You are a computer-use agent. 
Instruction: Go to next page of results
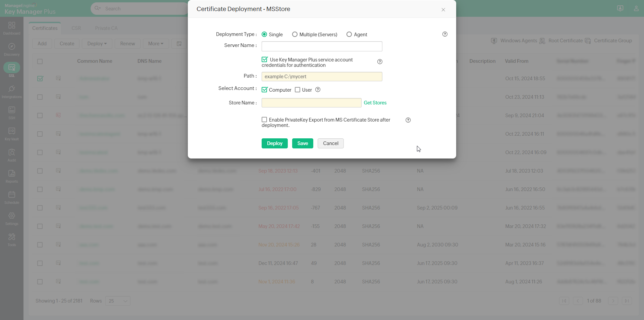point(613,301)
